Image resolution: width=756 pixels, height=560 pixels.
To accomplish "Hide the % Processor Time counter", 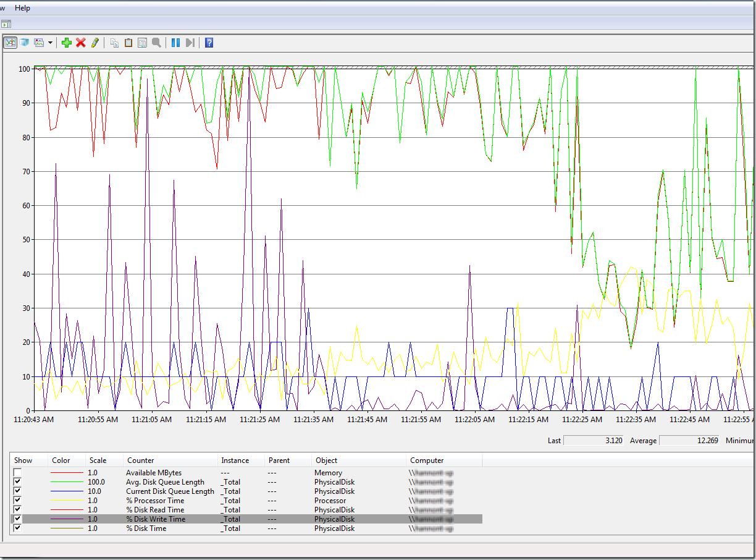I will click(x=18, y=501).
